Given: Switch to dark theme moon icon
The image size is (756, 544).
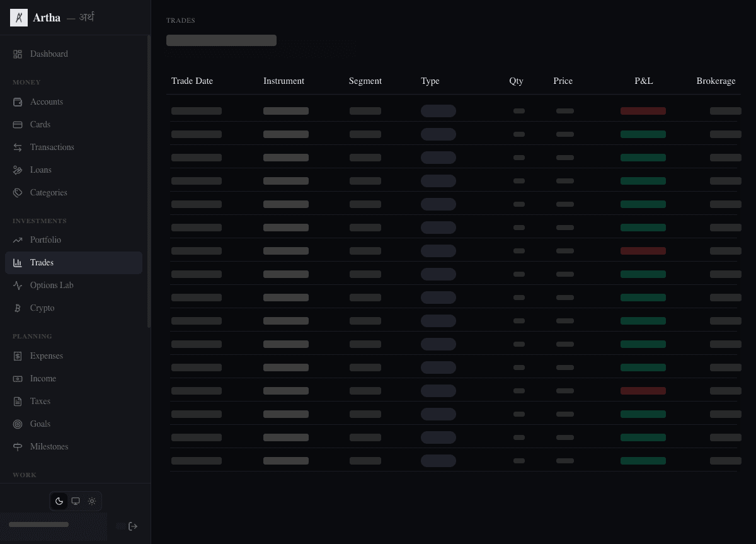Looking at the screenshot, I should [59, 501].
